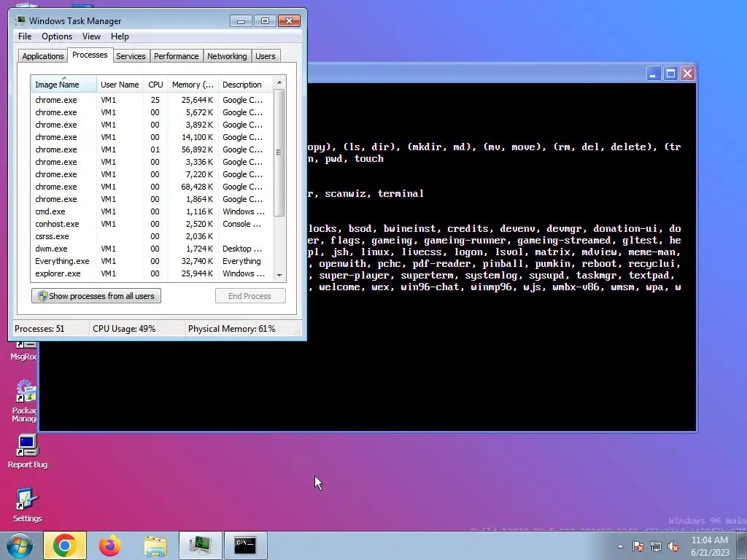The image size is (747, 560).
Task: Select the csrss.exe process row
Action: click(x=152, y=236)
